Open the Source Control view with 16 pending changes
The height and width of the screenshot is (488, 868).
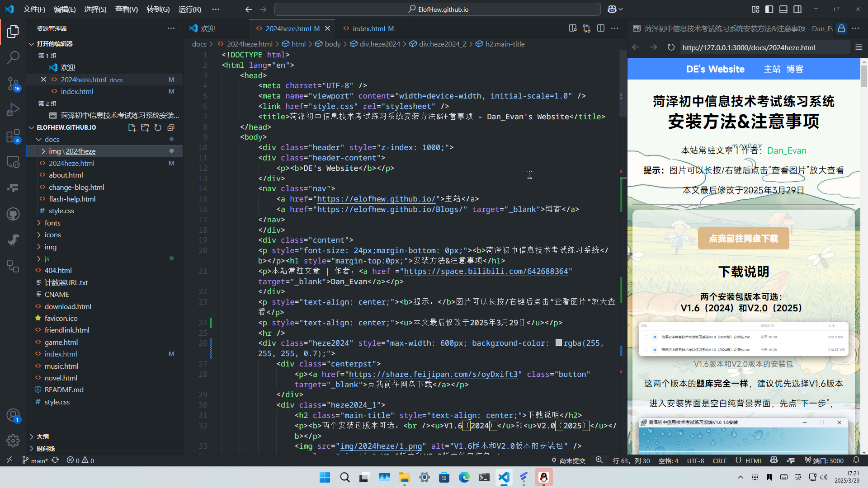pyautogui.click(x=13, y=84)
